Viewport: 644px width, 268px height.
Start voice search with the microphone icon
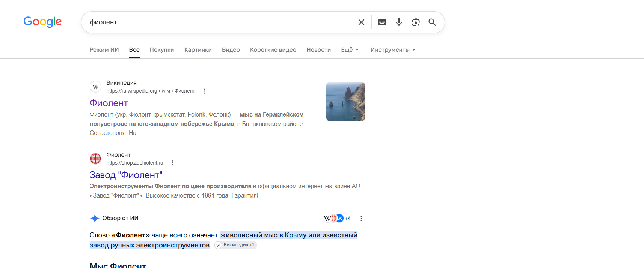[399, 22]
